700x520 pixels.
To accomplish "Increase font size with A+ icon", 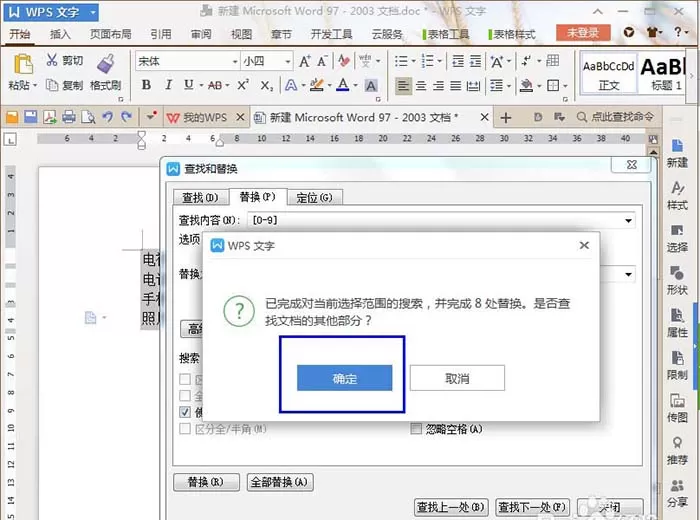I will [305, 61].
